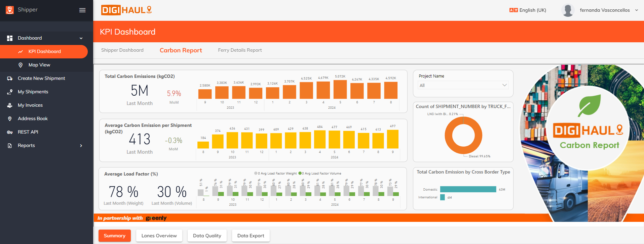Open the Ferry Details Report tab

point(240,50)
